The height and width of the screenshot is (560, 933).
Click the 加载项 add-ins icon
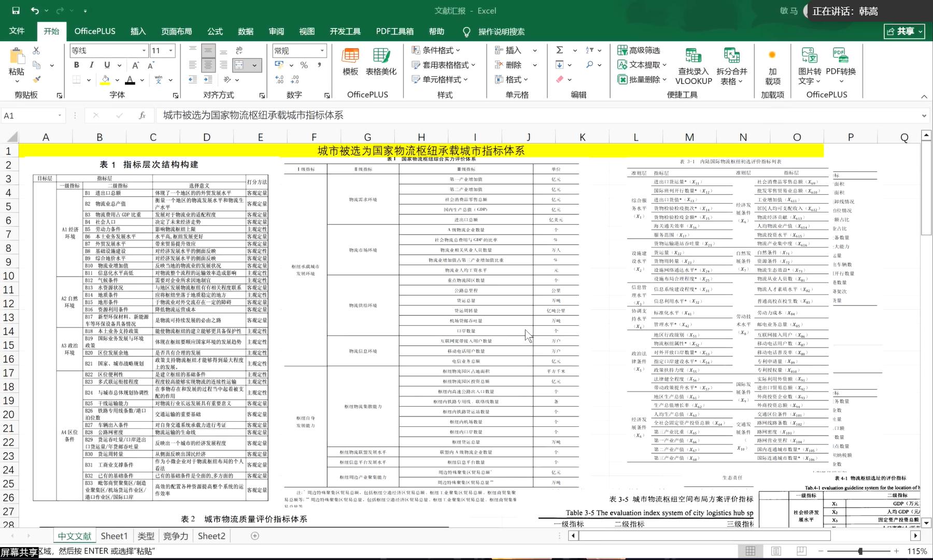point(772,66)
